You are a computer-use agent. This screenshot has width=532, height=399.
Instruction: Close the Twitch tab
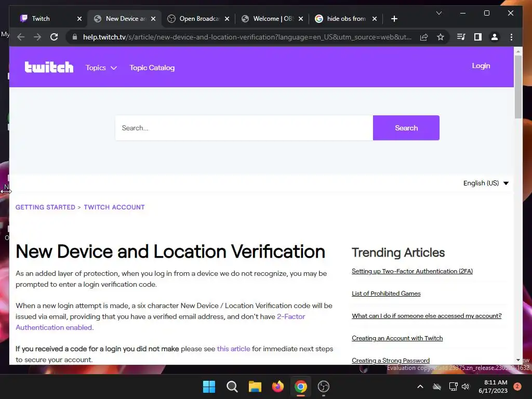[79, 19]
